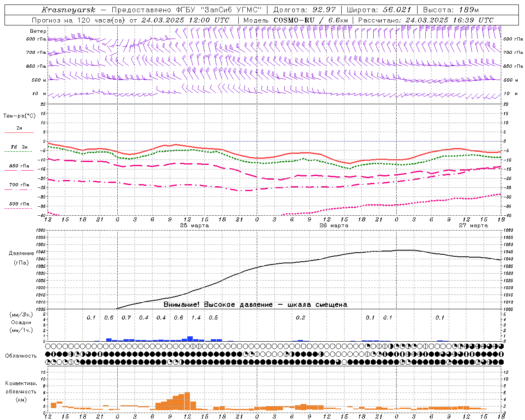525x420 pixels.
Task: Select the 0.2 precipitation value
Action: click(x=301, y=318)
